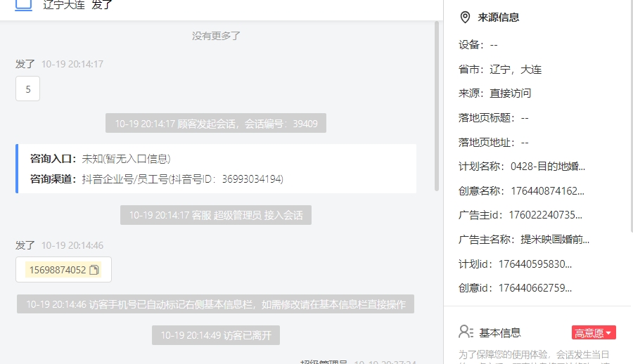The width and height of the screenshot is (633, 364).
Task: Click the 会话编号: 39409 system notice
Action: (216, 123)
